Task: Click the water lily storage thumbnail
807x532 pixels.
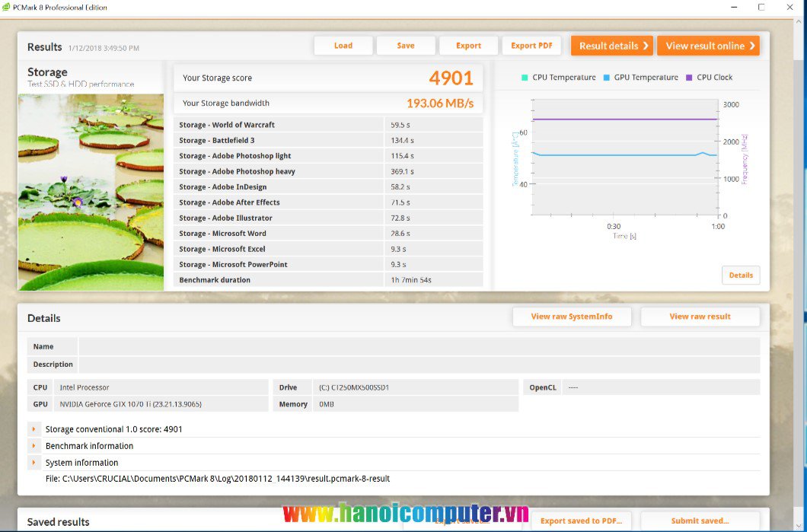Action: (91, 193)
